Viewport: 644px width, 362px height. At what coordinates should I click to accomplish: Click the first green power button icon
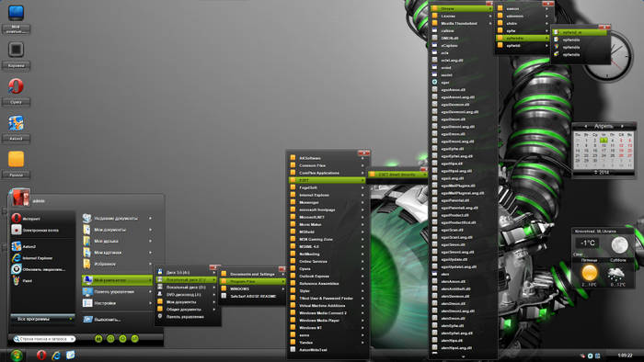click(x=98, y=339)
